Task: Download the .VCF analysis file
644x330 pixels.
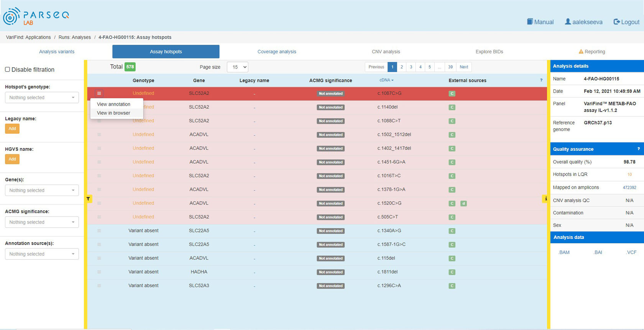Action: 631,252
